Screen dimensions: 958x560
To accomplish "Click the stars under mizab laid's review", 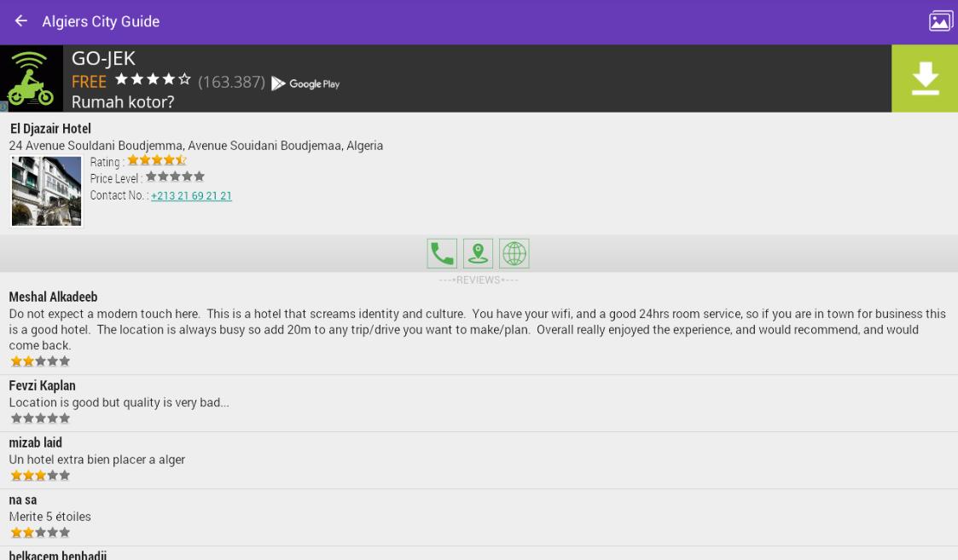I will 40,475.
